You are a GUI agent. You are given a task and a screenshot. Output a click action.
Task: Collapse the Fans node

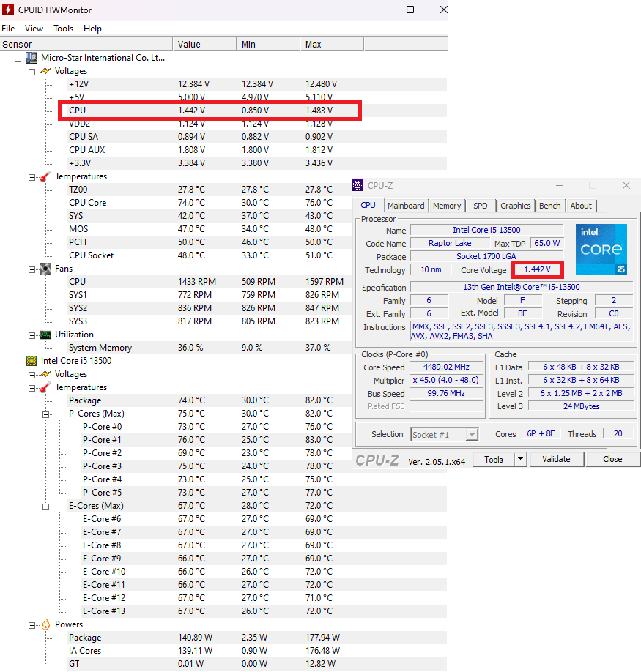32,269
